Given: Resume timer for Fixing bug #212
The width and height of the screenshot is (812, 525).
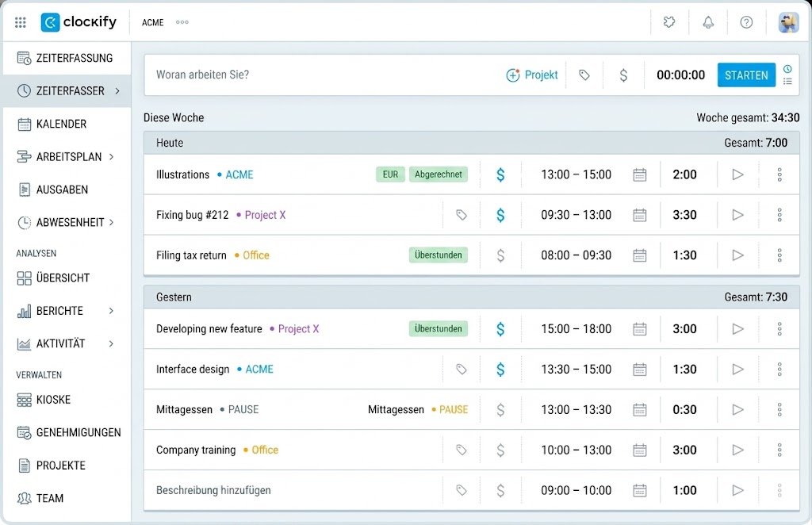Looking at the screenshot, I should (x=738, y=215).
